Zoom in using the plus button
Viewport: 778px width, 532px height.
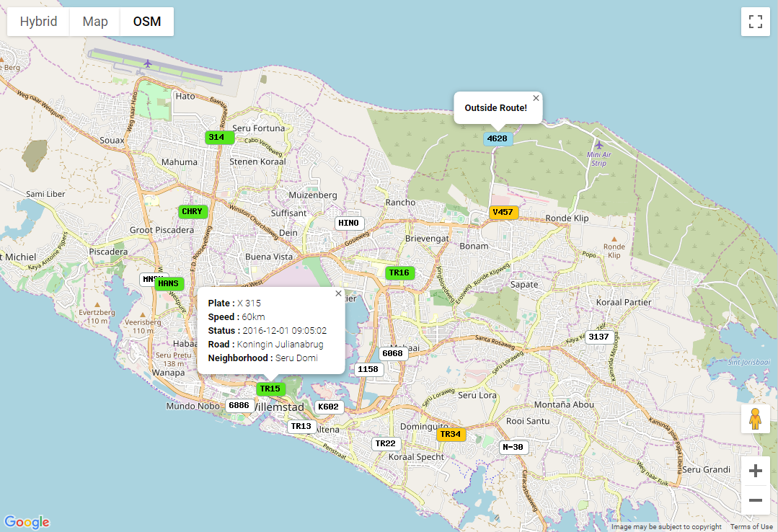tap(756, 471)
